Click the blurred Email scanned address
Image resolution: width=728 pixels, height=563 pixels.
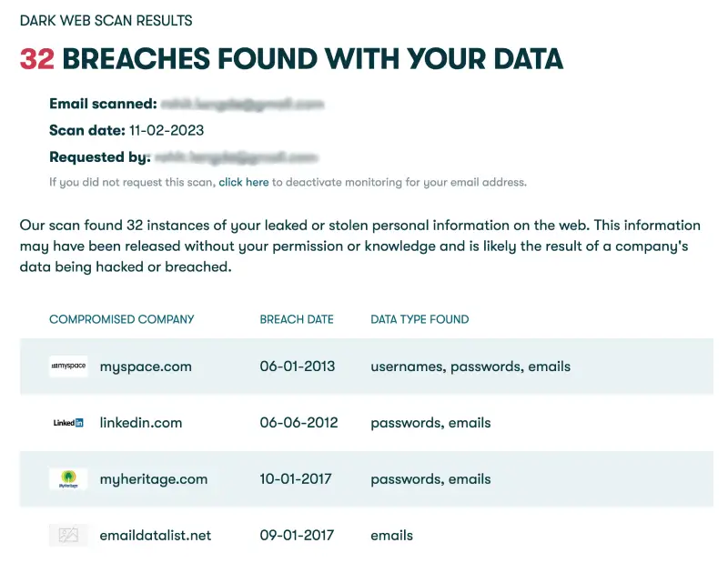tap(243, 105)
